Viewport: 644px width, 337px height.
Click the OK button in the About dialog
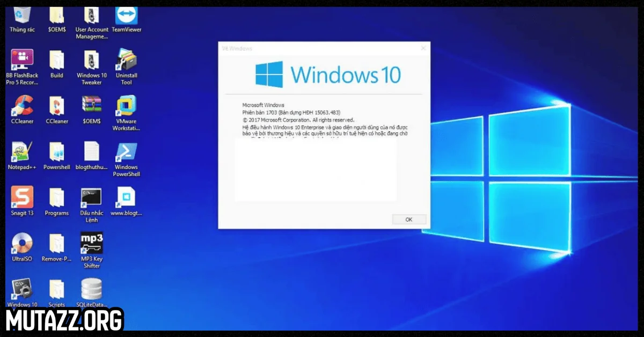click(409, 219)
